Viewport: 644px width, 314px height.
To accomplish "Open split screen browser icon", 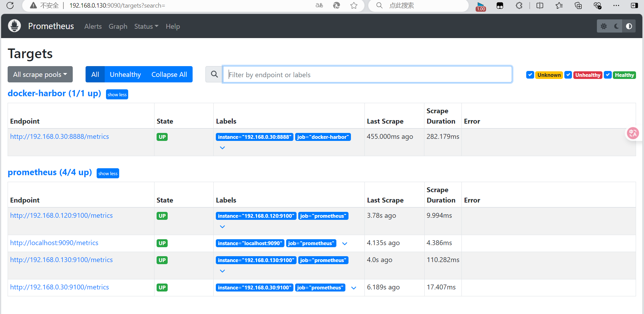I will pos(540,6).
